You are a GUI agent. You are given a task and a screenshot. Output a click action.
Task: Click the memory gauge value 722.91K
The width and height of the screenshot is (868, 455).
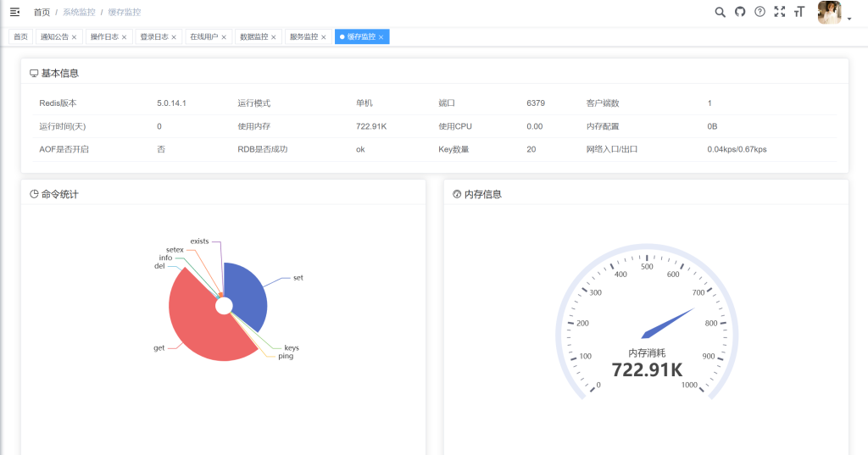click(647, 370)
